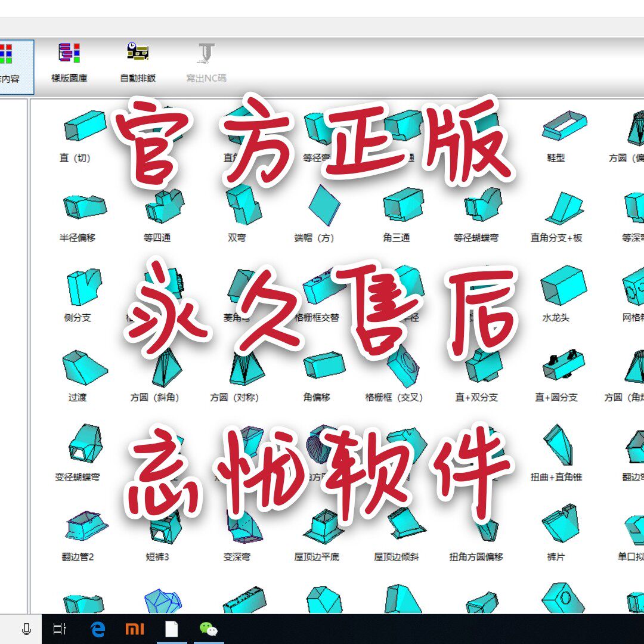The image size is (644, 644).
Task: Open the Xiaomi MI taskbar app
Action: pyautogui.click(x=135, y=629)
